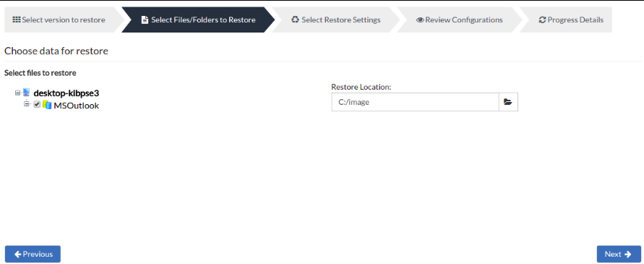Image resolution: width=644 pixels, height=264 pixels.
Task: Click the MSOutlook database icon
Action: click(47, 106)
